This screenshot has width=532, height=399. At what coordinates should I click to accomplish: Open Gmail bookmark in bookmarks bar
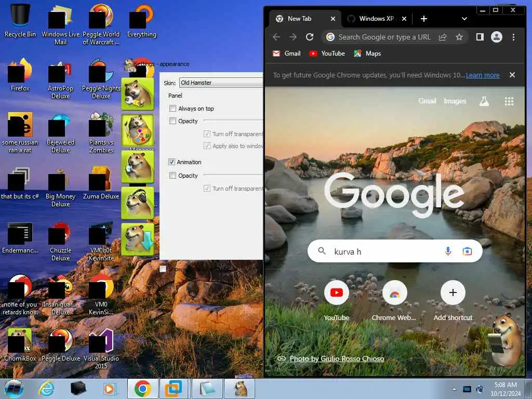point(287,54)
